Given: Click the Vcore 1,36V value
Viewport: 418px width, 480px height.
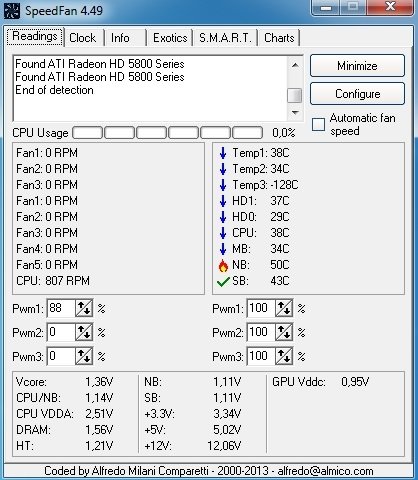Looking at the screenshot, I should tap(99, 382).
